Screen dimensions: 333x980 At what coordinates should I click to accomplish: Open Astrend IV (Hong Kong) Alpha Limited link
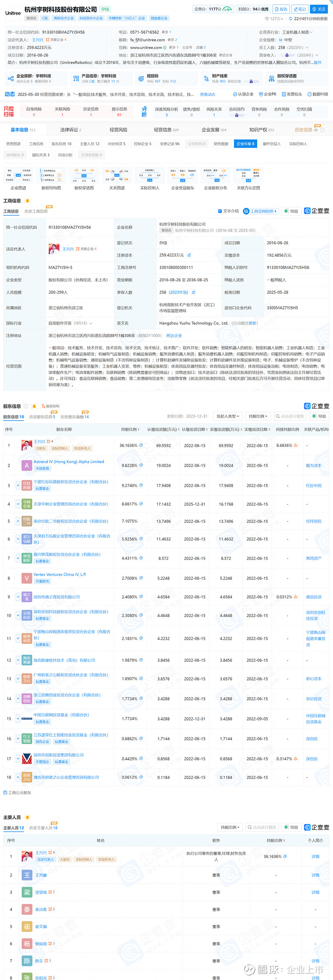69,462
